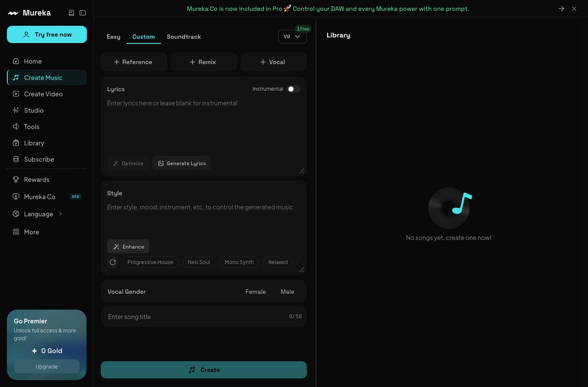The image size is (588, 387).
Task: Select the Relaxed style tag
Action: tap(278, 262)
